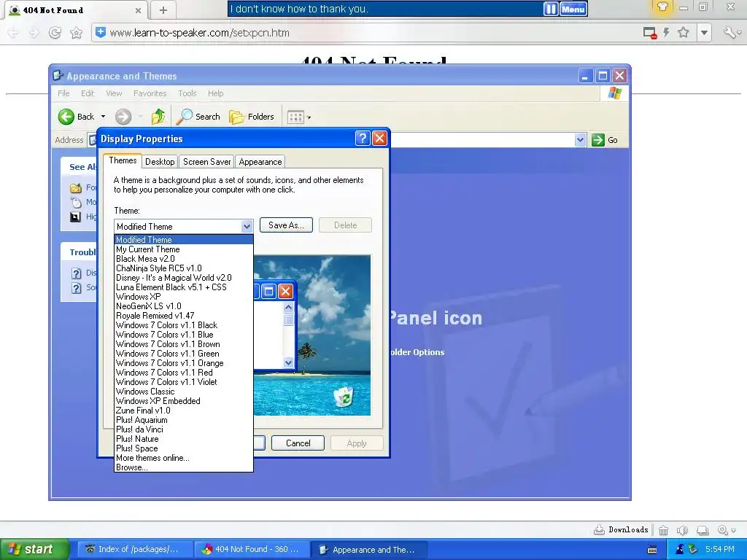Choose Luna Element Black v5.1 + CSS
Screen dimensions: 747x560
(x=183, y=287)
